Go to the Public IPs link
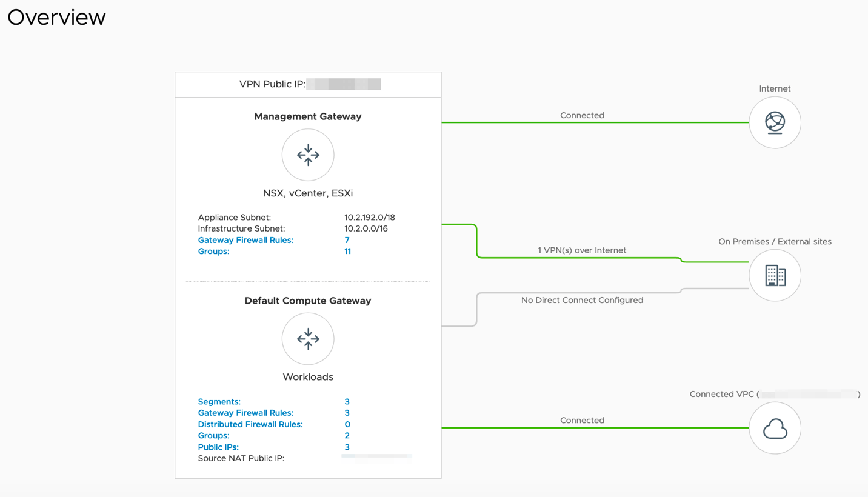The image size is (868, 497). pos(218,447)
